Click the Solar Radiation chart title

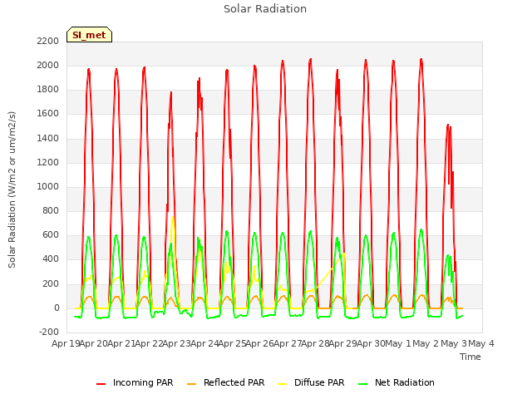pyautogui.click(x=265, y=9)
